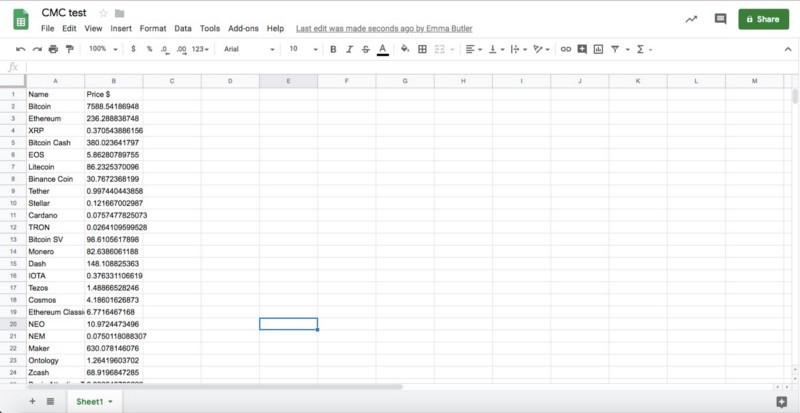Select the Price $ header cell
The height and width of the screenshot is (413, 800).
pos(114,94)
